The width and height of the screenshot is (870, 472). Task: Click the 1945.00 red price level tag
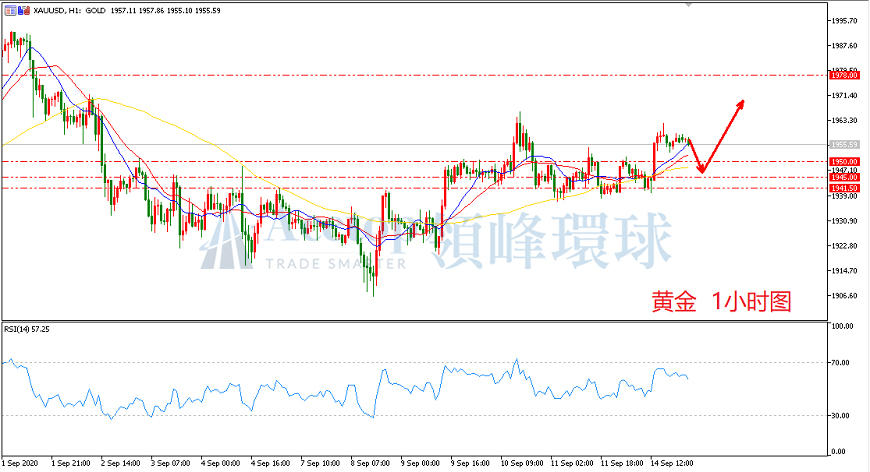pos(843,177)
